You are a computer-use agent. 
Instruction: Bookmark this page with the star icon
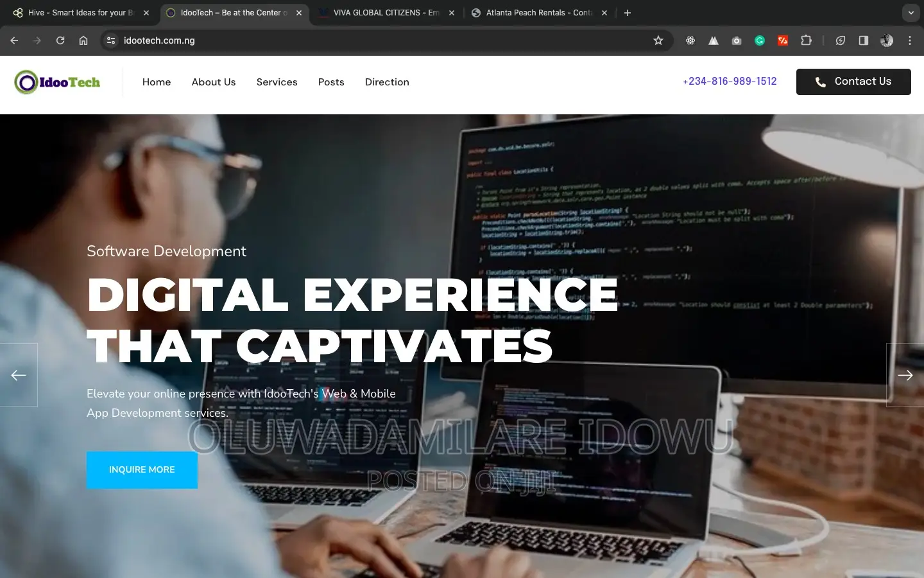658,40
